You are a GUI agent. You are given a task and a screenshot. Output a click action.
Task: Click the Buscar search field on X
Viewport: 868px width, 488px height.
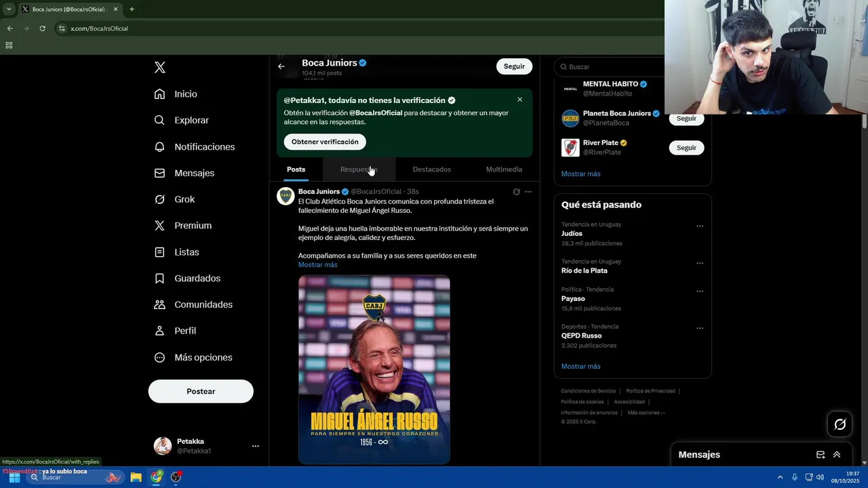(x=610, y=66)
